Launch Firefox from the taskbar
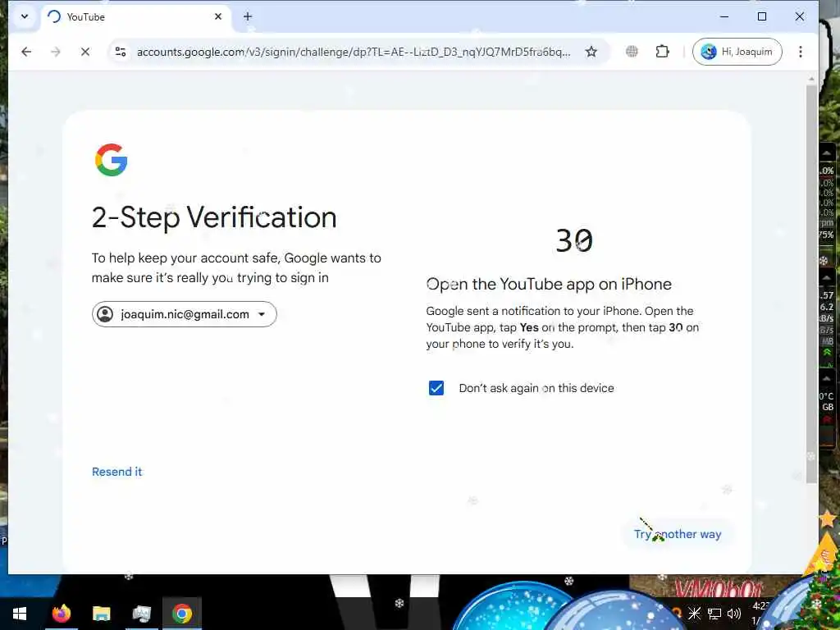The height and width of the screenshot is (630, 840). (61, 614)
